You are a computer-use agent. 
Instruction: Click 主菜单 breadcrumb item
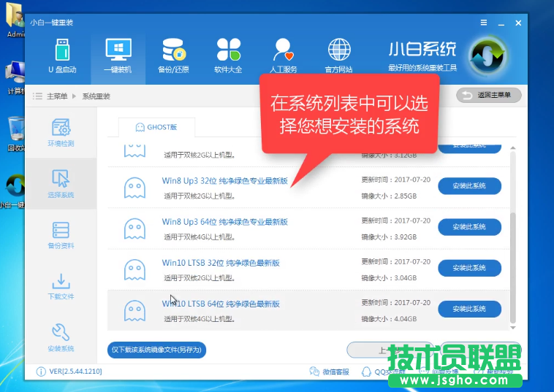coord(57,96)
